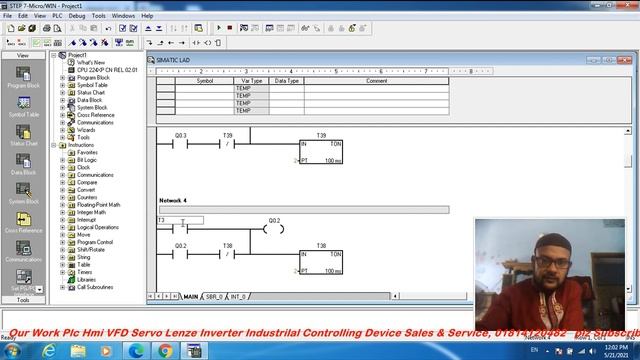Open the Tools menu

98,16
